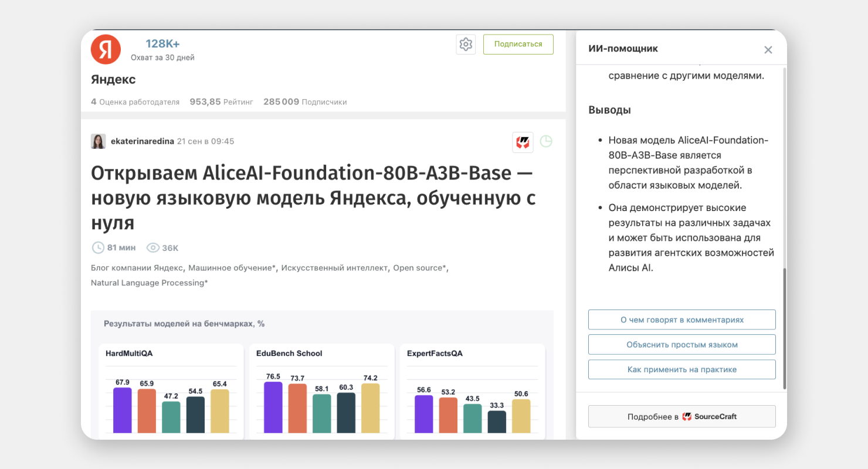
Task: Open author ekaterinaredina avatar
Action: pos(98,141)
